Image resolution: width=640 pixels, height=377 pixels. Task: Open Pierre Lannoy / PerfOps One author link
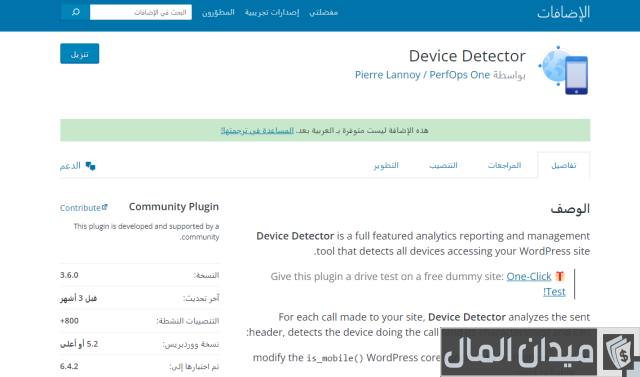pos(422,75)
